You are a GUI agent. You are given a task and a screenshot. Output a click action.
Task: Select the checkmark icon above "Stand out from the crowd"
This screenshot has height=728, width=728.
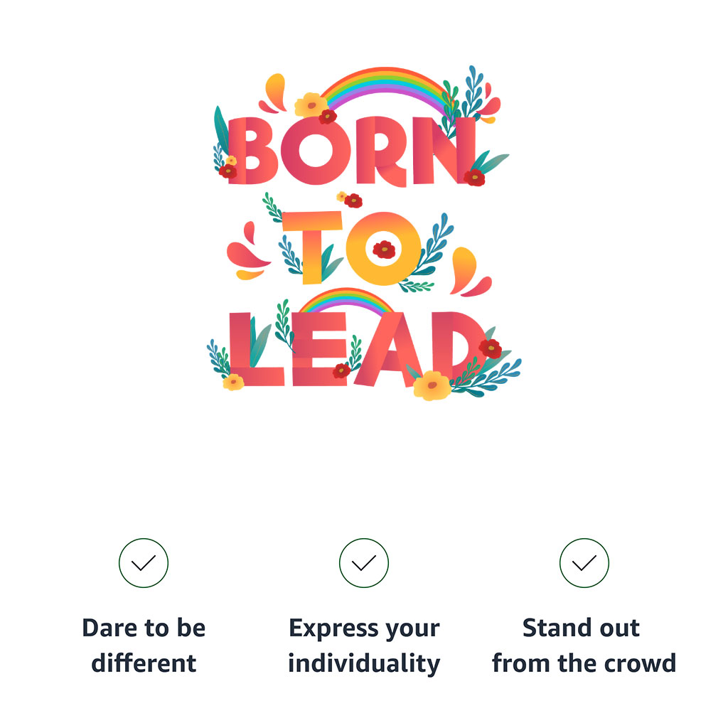click(584, 563)
